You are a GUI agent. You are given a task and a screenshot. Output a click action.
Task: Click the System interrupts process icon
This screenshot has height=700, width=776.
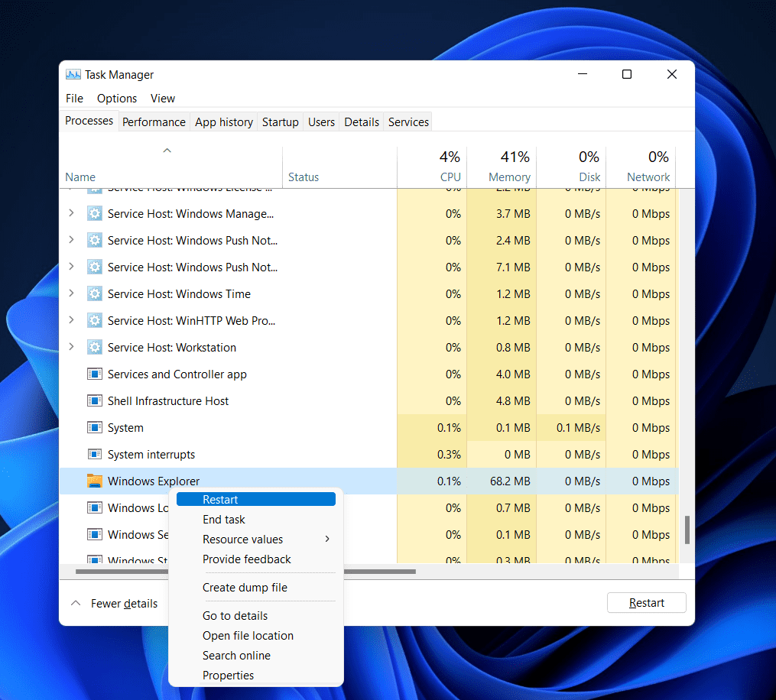pyautogui.click(x=95, y=454)
